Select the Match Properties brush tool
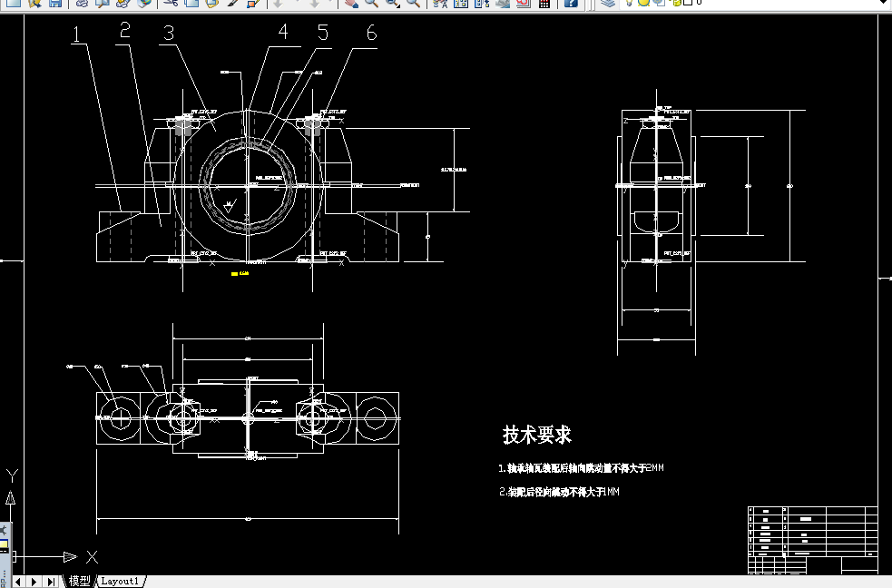 (230, 6)
